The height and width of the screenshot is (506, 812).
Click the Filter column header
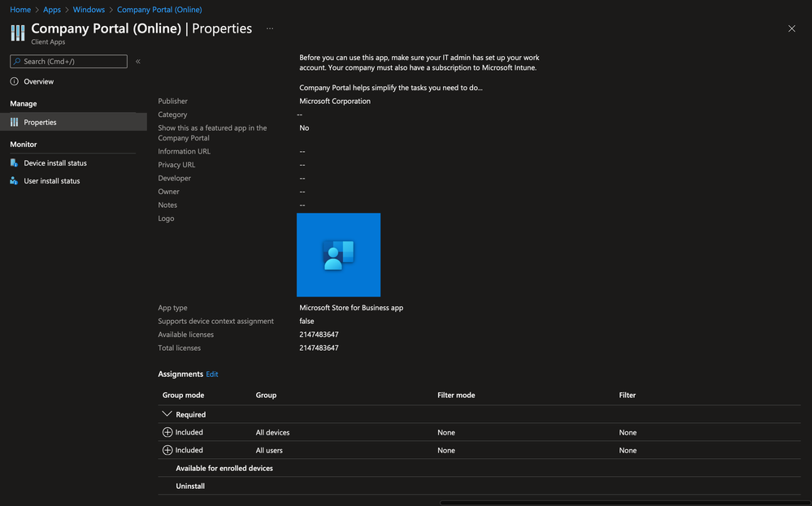pos(627,395)
